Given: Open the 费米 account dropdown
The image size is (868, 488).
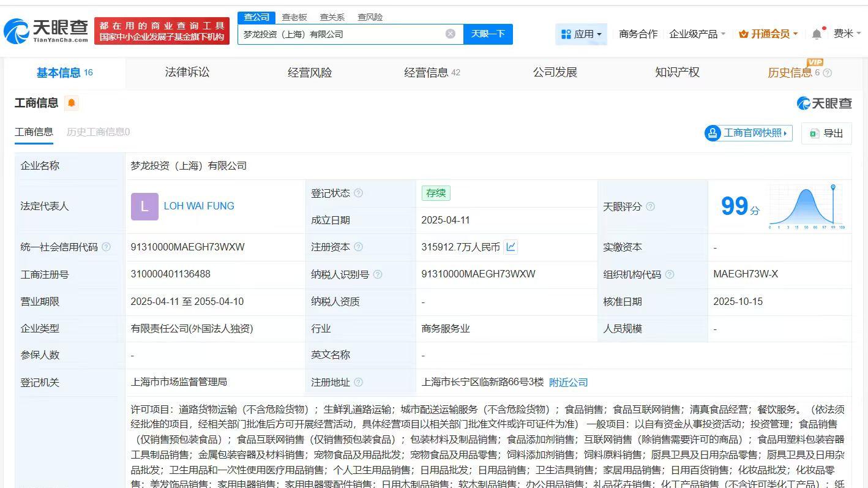Looking at the screenshot, I should 847,34.
